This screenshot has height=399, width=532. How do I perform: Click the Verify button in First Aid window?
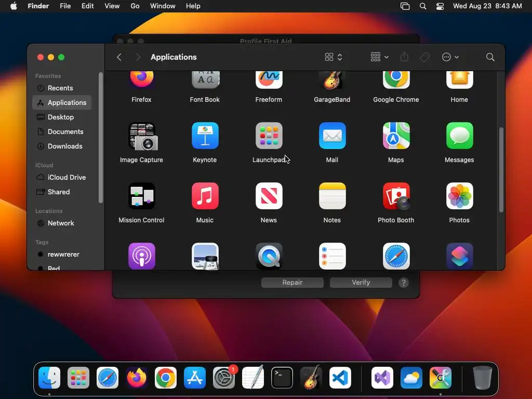coord(361,282)
